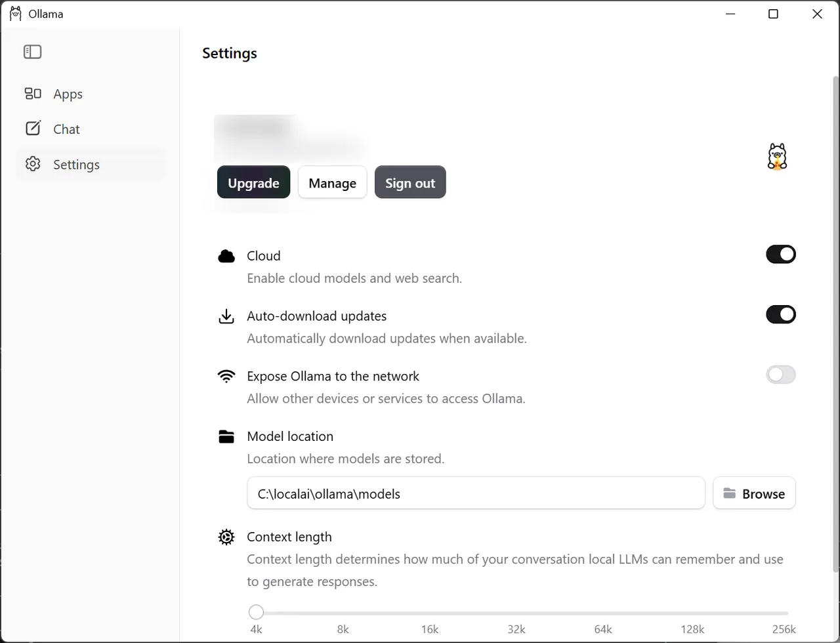Click 'Location where models are stored.' description

(346, 459)
